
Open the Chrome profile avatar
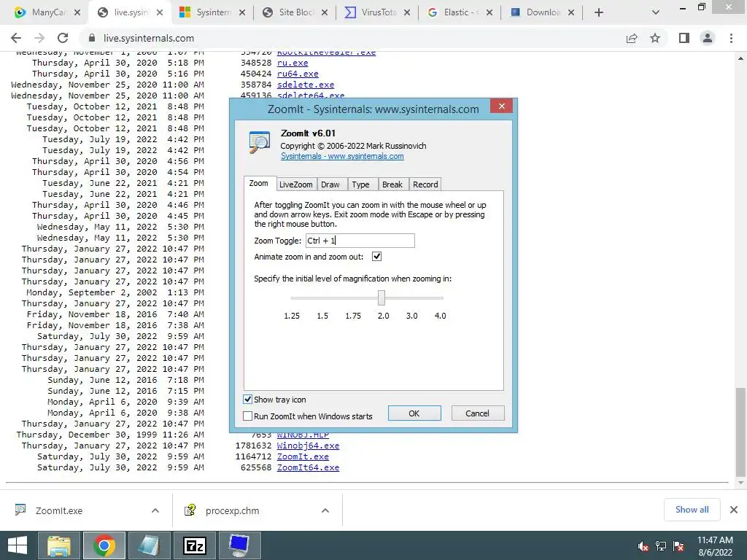[708, 38]
